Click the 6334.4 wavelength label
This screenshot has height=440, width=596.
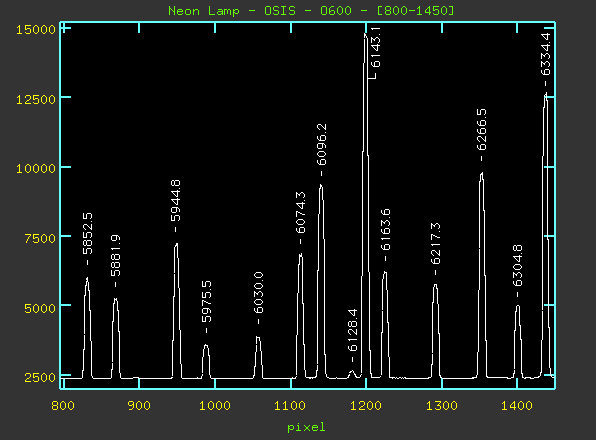coord(545,54)
